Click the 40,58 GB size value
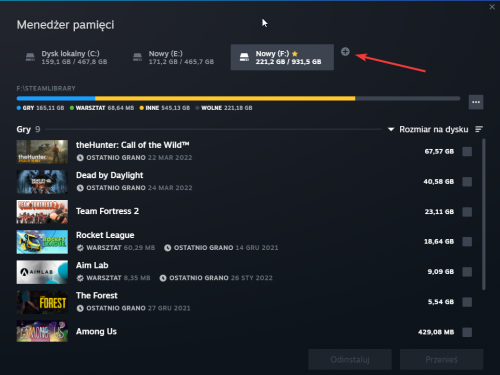Image resolution: width=500 pixels, height=375 pixels. (x=439, y=182)
